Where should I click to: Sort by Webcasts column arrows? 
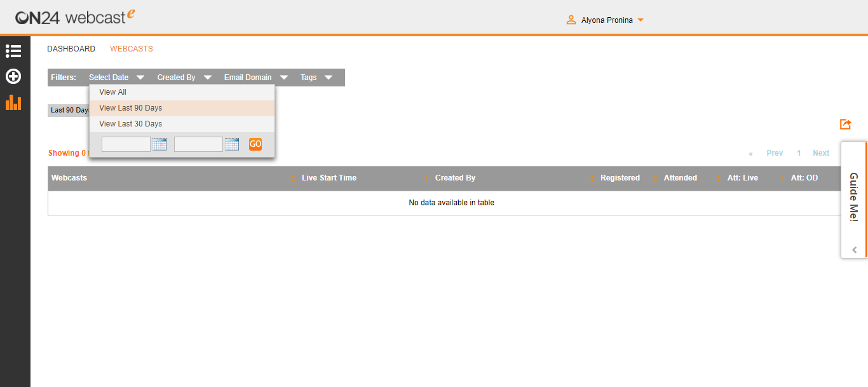click(x=293, y=178)
